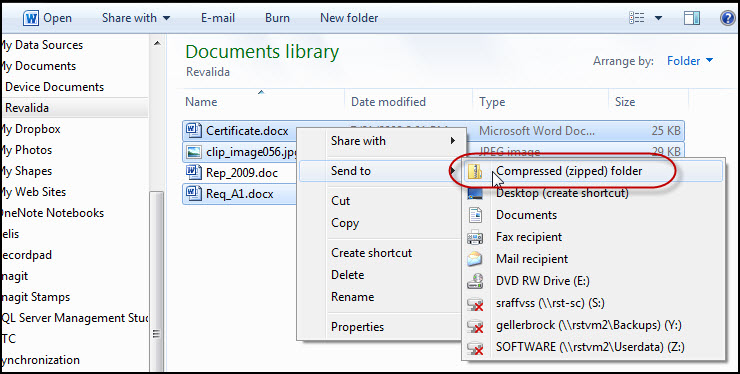Sort by the Date modified column header
This screenshot has width=740, height=374.
[388, 102]
